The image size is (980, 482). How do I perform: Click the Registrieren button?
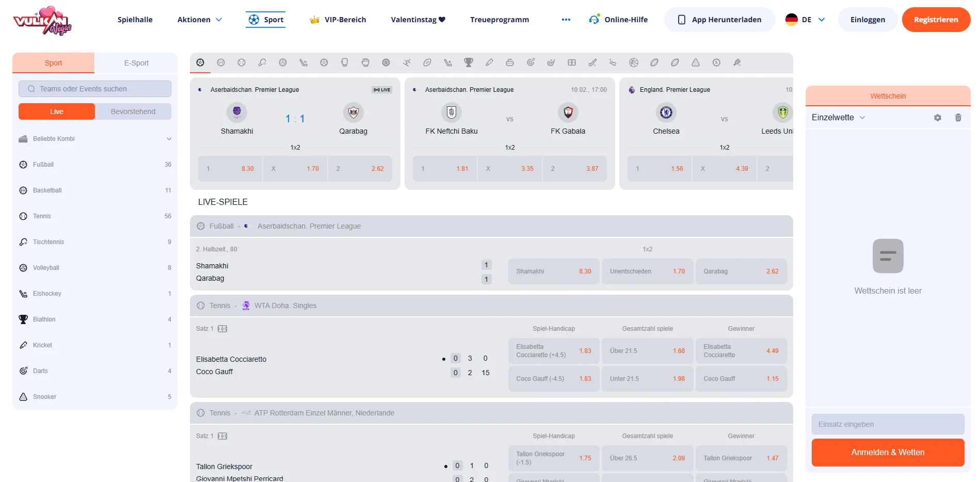pos(936,20)
